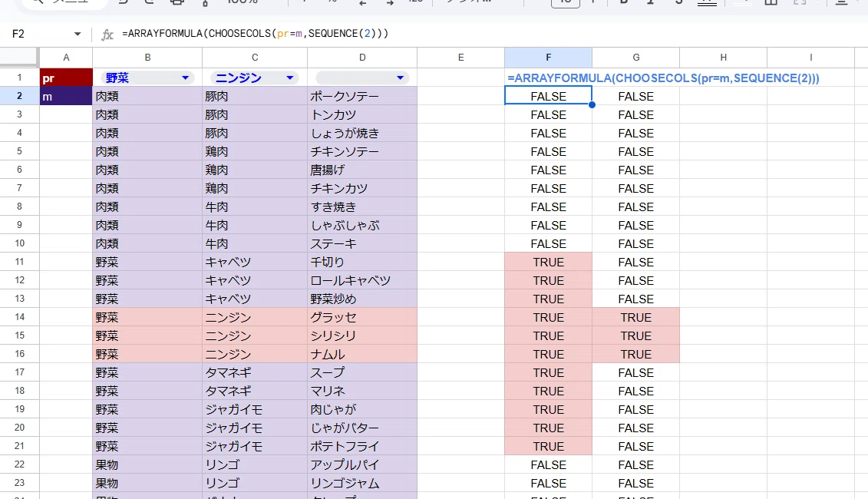Click TRUE in cell G14
The width and height of the screenshot is (868, 499).
[635, 317]
